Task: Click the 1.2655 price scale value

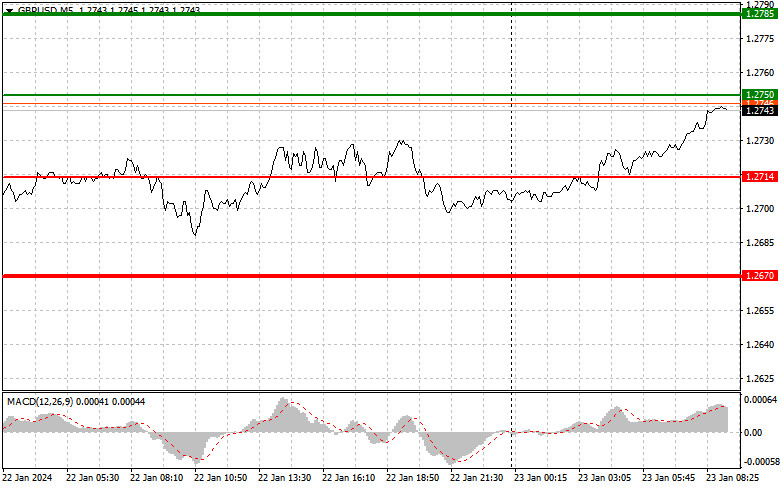Action: point(760,311)
